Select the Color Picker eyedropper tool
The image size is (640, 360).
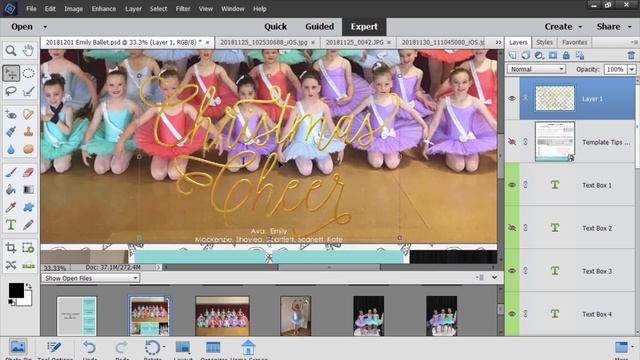(x=11, y=207)
